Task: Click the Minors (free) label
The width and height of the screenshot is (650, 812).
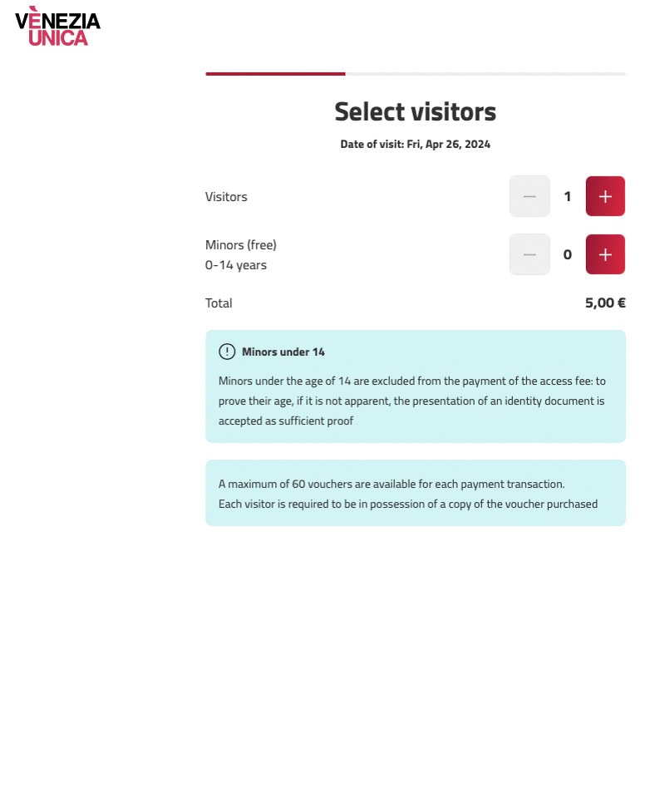Action: coord(241,245)
